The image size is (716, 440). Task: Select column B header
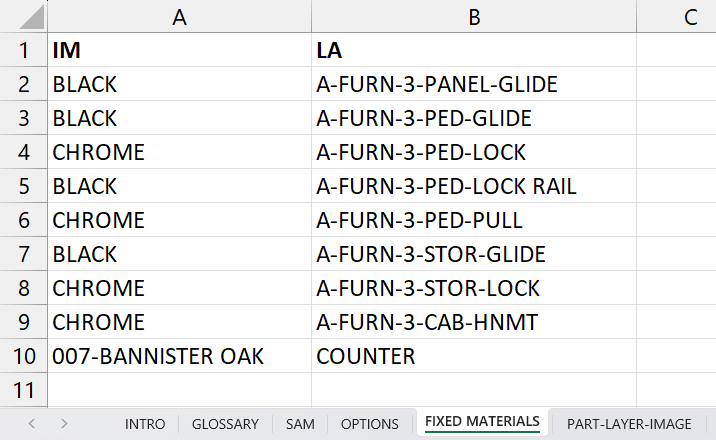(x=474, y=17)
